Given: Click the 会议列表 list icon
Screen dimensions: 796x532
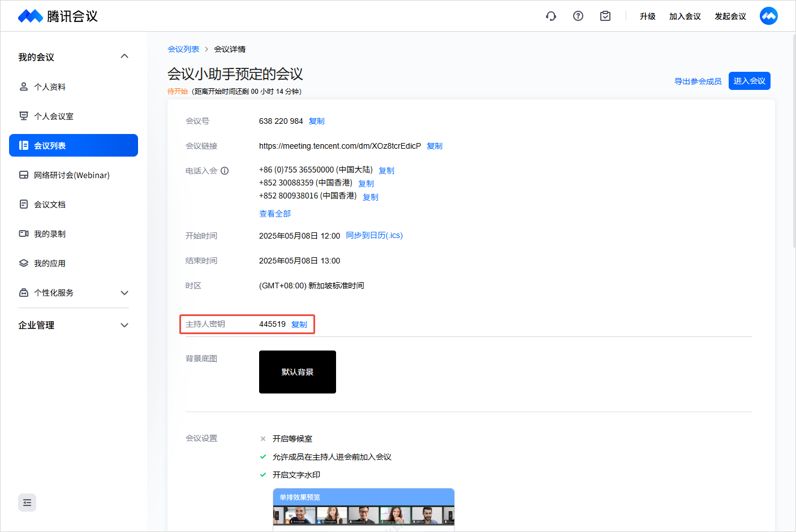Looking at the screenshot, I should (24, 145).
